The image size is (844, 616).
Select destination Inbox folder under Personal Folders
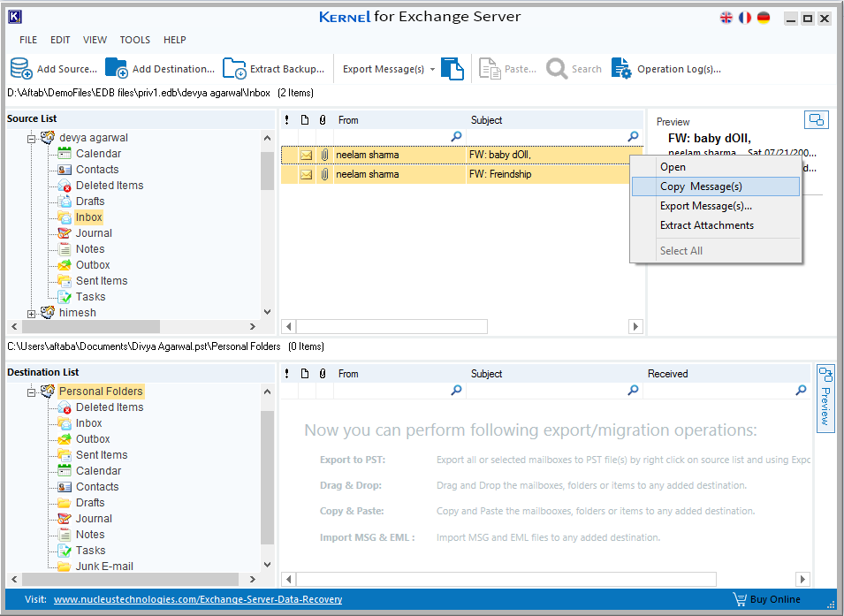pos(88,423)
